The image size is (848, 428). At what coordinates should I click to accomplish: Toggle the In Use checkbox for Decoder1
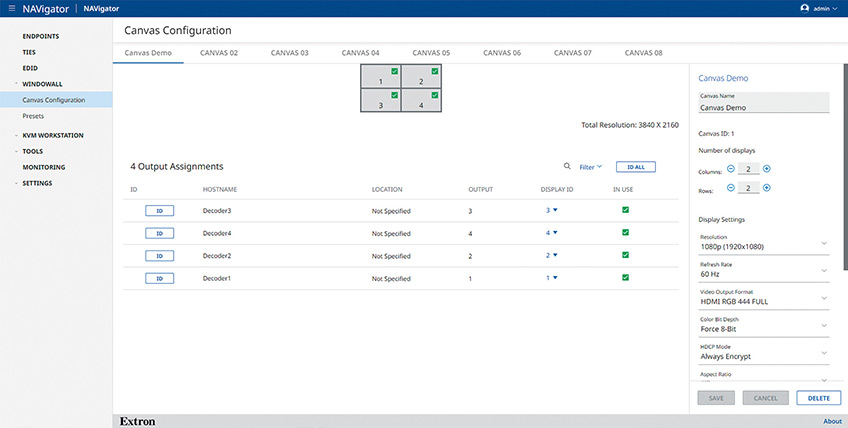click(x=625, y=278)
